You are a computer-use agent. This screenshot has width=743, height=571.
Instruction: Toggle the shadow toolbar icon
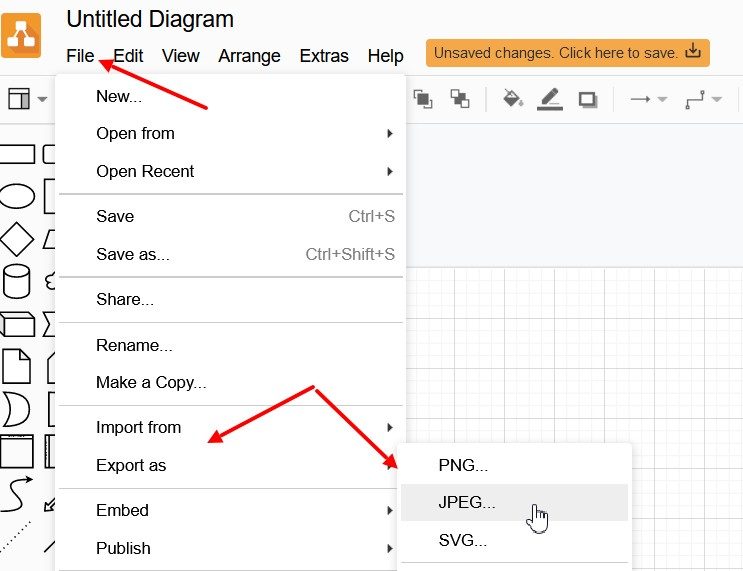(588, 98)
